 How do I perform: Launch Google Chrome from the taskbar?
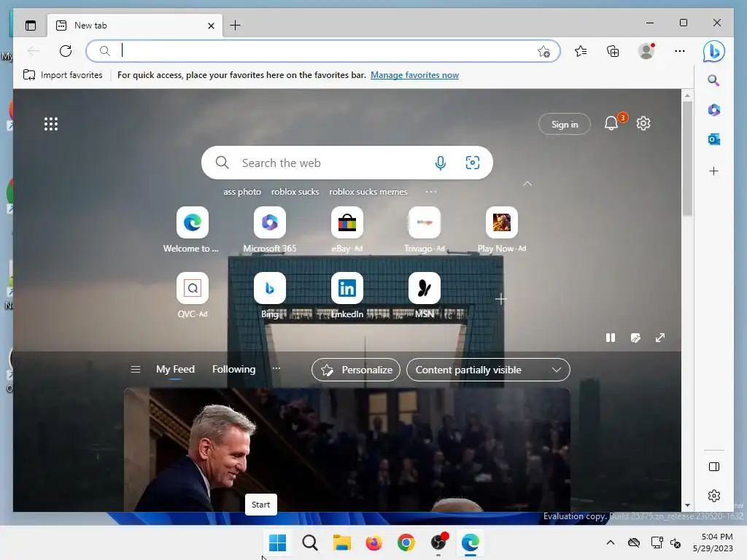coord(406,542)
